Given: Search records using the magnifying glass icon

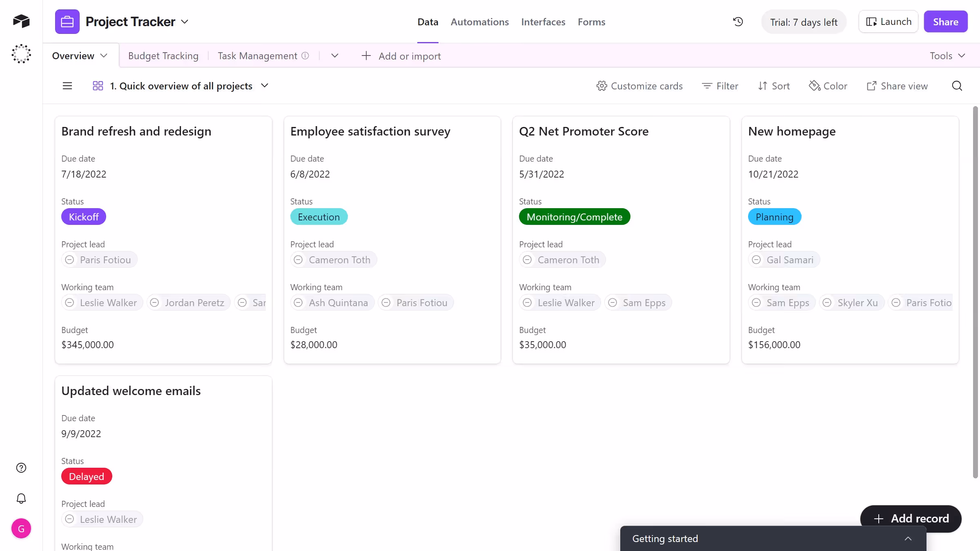Looking at the screenshot, I should pos(957,86).
